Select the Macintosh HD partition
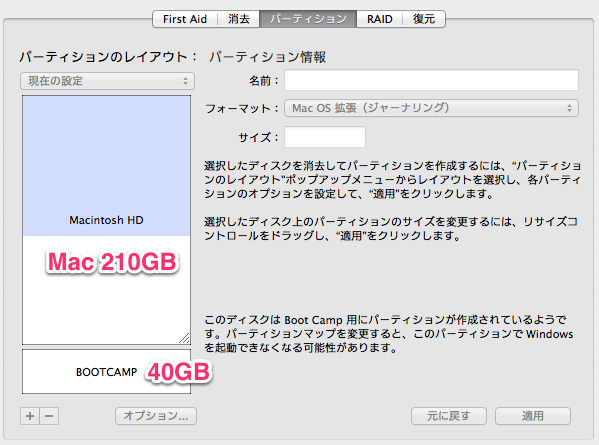The height and width of the screenshot is (445, 599). pos(106,220)
